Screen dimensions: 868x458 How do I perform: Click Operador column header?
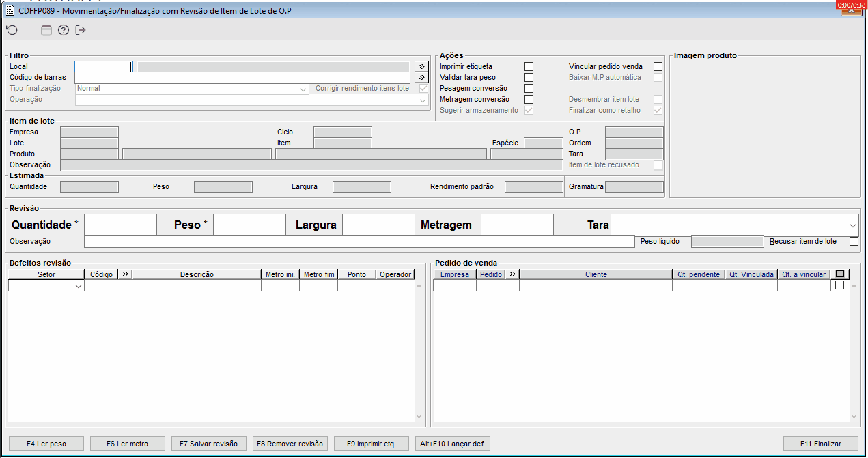395,274
